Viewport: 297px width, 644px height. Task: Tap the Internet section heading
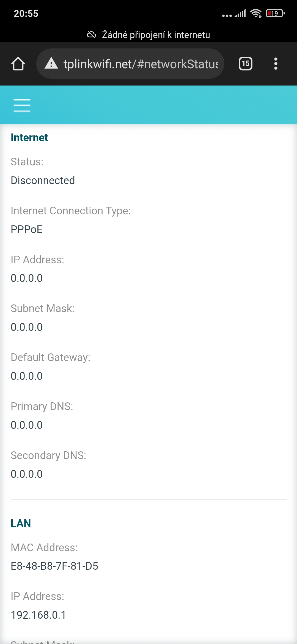(x=29, y=138)
